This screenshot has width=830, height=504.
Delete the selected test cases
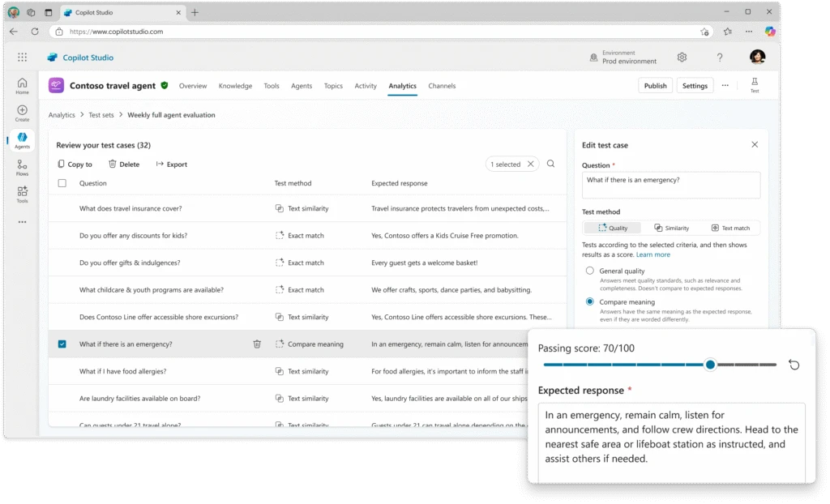click(x=124, y=164)
